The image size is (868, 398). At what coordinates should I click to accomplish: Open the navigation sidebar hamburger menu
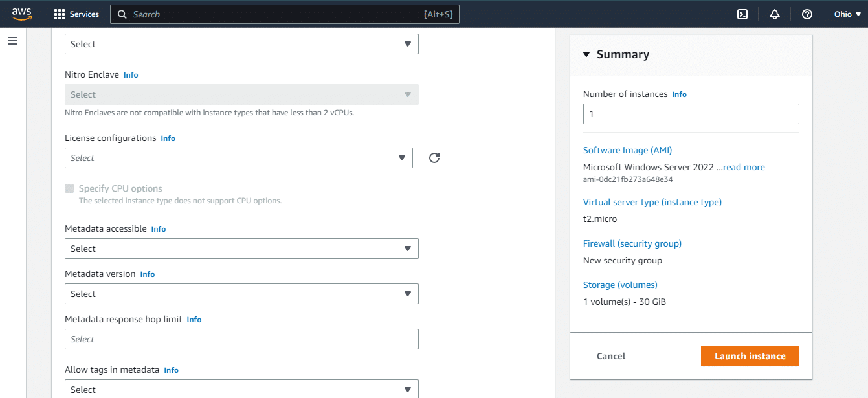13,39
